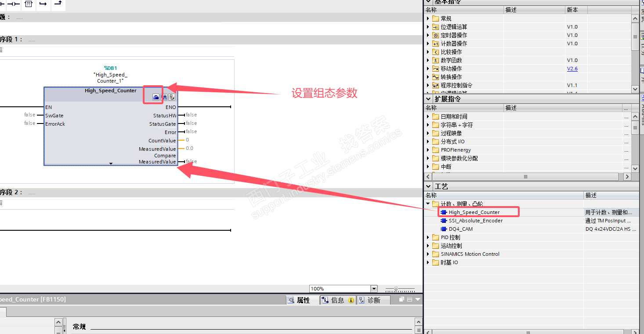Click the 比较操作 comparator folder icon
Viewport: 644px width, 334px height.
(436, 52)
